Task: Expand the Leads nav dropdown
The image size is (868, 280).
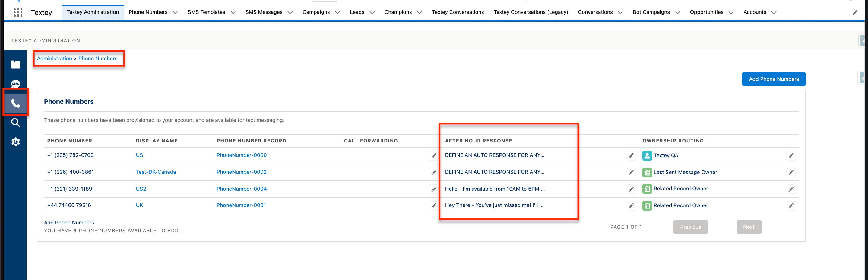Action: coord(372,12)
